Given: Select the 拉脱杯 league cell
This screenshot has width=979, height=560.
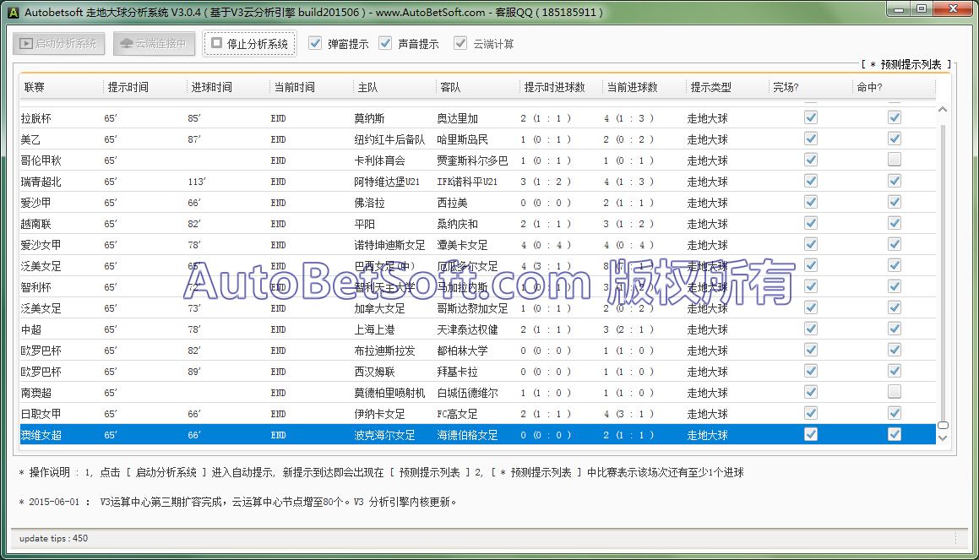Looking at the screenshot, I should [36, 118].
